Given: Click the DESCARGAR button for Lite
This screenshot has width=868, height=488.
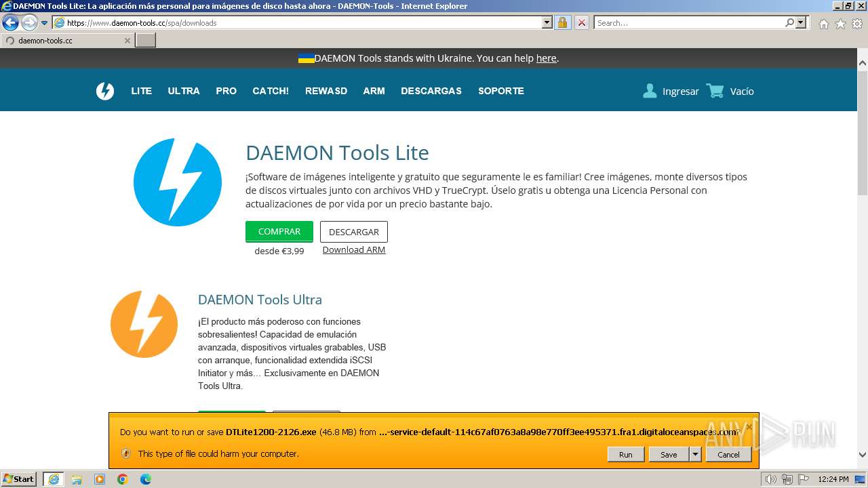Looking at the screenshot, I should (x=354, y=232).
